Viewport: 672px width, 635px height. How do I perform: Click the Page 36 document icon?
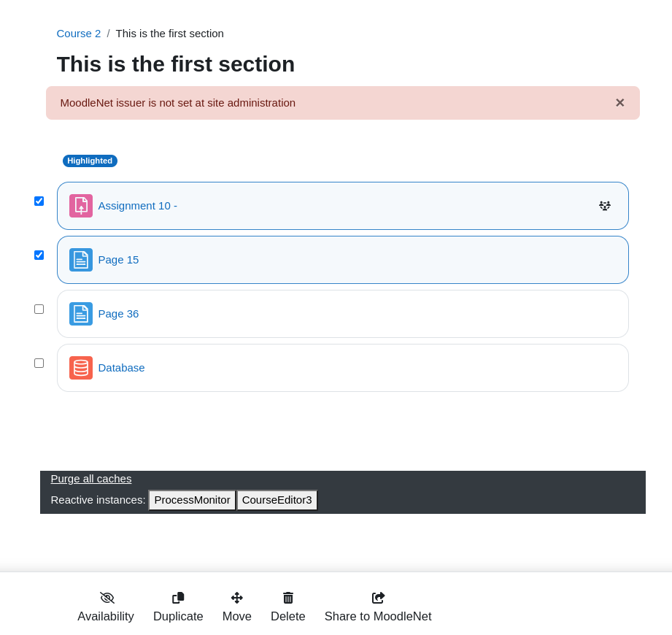click(81, 314)
